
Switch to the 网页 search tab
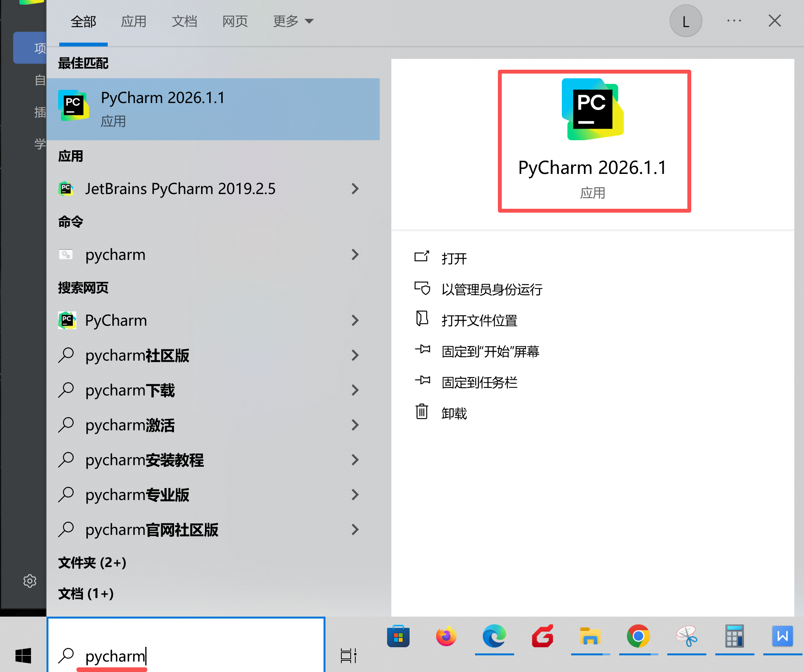coord(235,21)
